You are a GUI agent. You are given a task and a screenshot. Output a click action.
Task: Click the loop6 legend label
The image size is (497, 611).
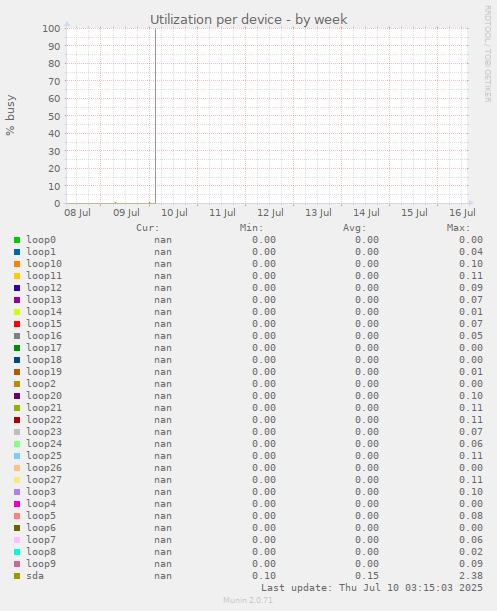pyautogui.click(x=41, y=528)
